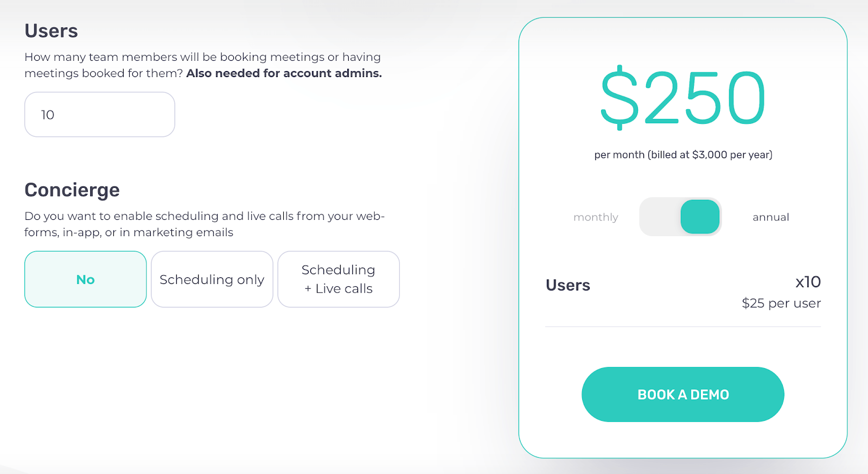Screen dimensions: 868x474
Task: Click the "$25 per user" rate text
Action: point(781,303)
